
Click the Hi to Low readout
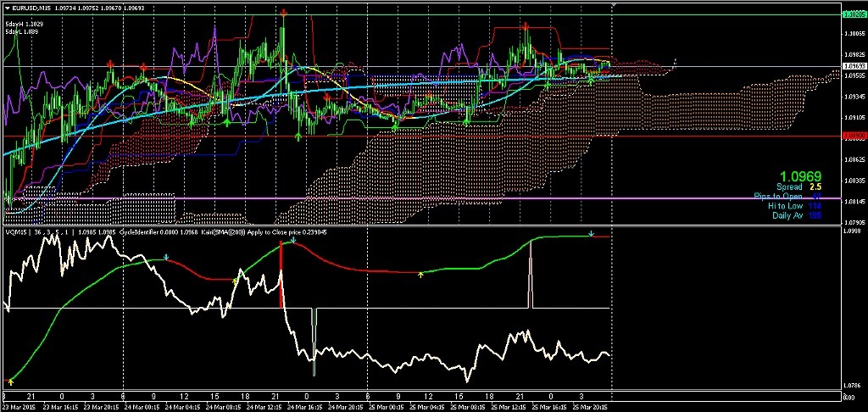coord(795,206)
